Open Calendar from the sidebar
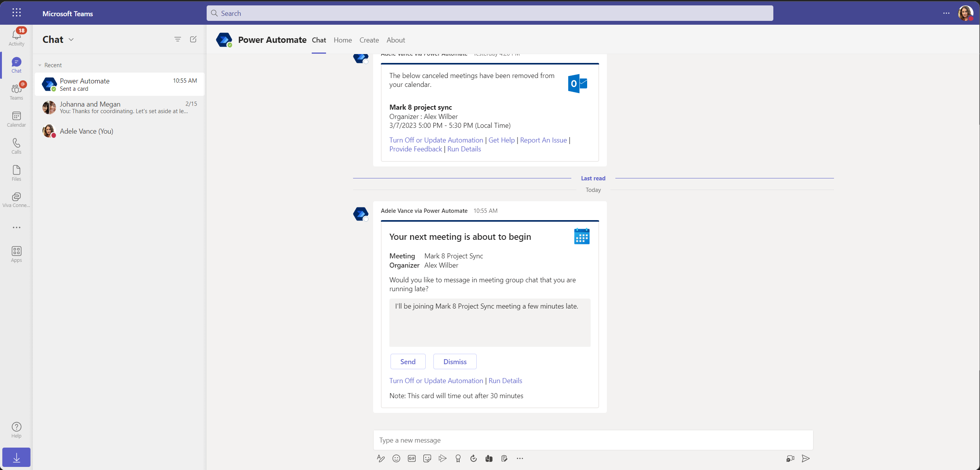This screenshot has width=980, height=470. 16,119
